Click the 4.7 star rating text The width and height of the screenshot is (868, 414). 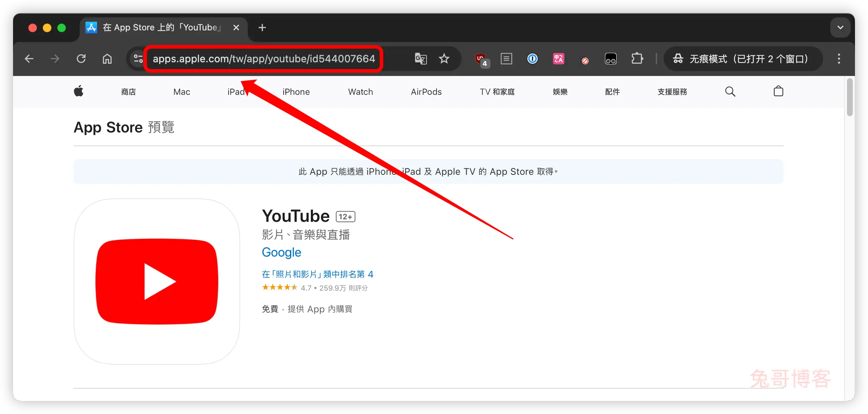tap(306, 288)
